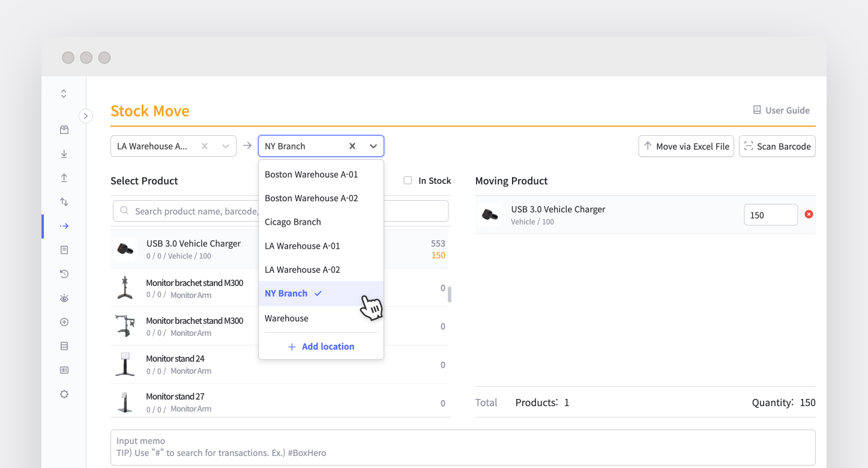The height and width of the screenshot is (468, 868).
Task: Click Move via Excel File
Action: tap(686, 146)
